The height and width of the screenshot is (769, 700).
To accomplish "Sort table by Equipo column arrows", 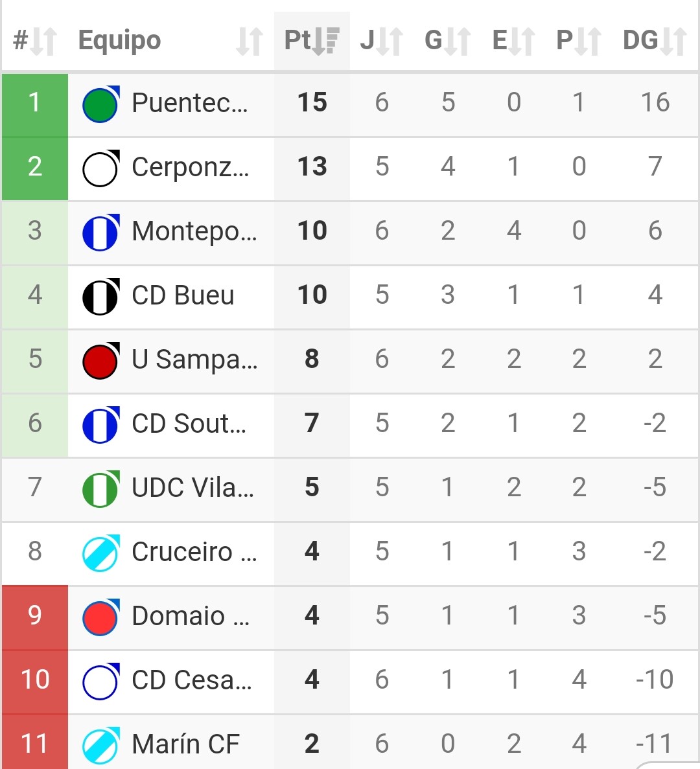I will [249, 41].
